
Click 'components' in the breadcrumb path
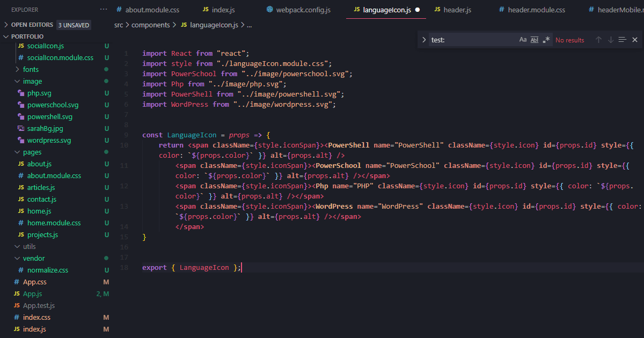[150, 25]
